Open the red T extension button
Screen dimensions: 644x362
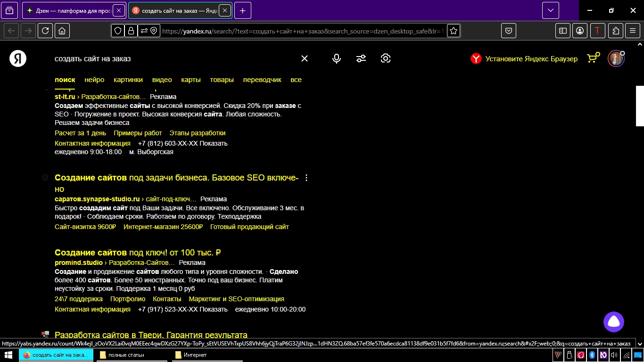[598, 31]
